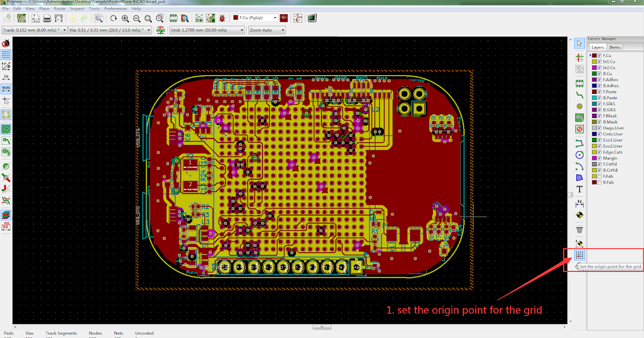Toggle the board ratsnest display
This screenshot has height=338, width=644.
click(6, 114)
